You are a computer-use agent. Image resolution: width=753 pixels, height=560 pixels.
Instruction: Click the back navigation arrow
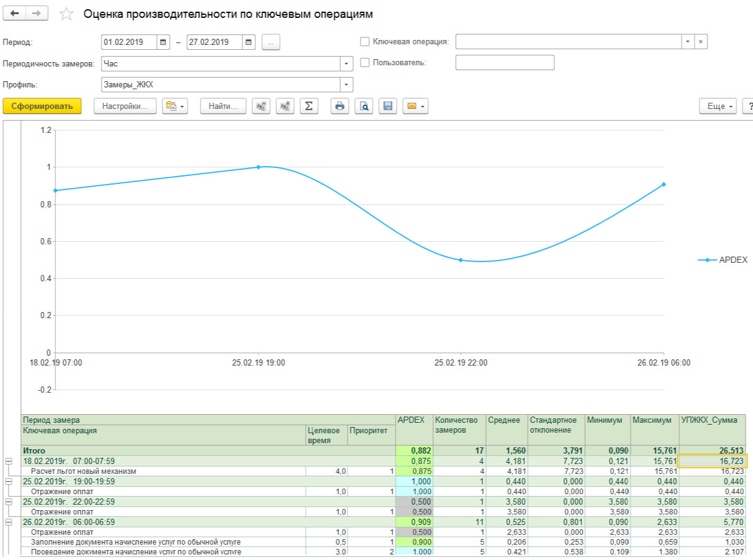pos(15,14)
